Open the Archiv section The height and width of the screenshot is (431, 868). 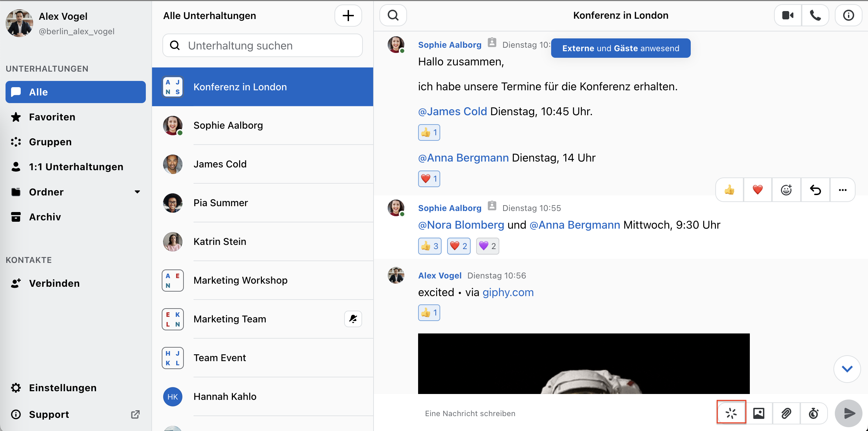point(75,217)
